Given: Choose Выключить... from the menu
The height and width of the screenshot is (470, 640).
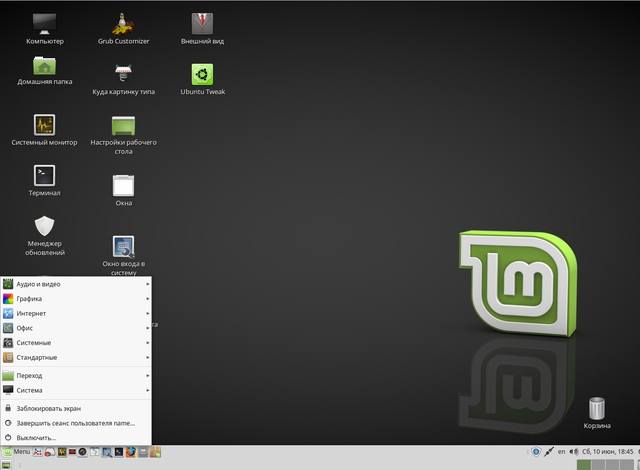Looking at the screenshot, I should [x=76, y=437].
